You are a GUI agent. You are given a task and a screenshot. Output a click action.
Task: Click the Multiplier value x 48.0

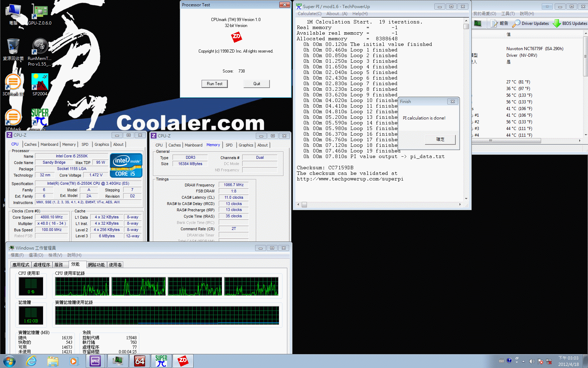[x=52, y=224]
